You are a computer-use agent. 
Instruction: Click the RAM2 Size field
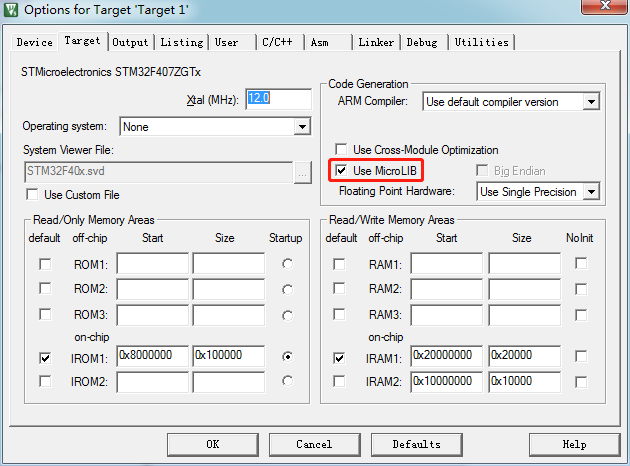524,289
